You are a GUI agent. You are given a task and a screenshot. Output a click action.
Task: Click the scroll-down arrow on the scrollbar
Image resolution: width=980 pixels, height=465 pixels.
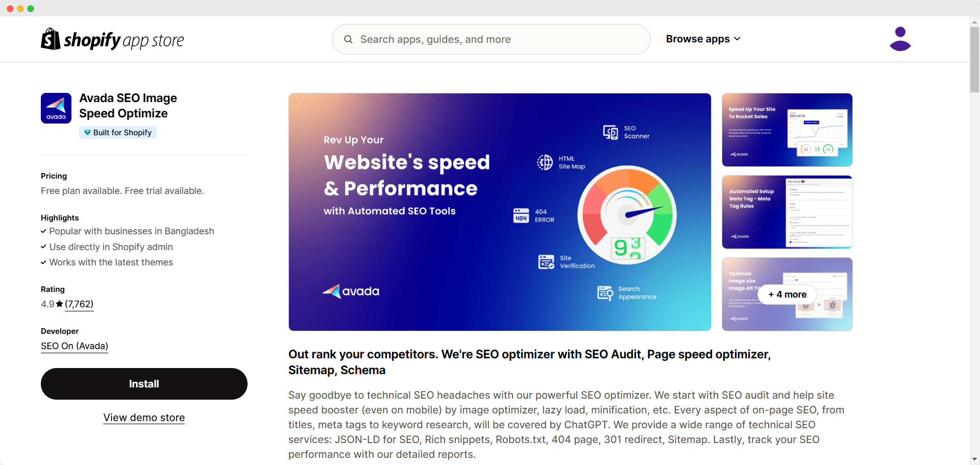pyautogui.click(x=974, y=458)
